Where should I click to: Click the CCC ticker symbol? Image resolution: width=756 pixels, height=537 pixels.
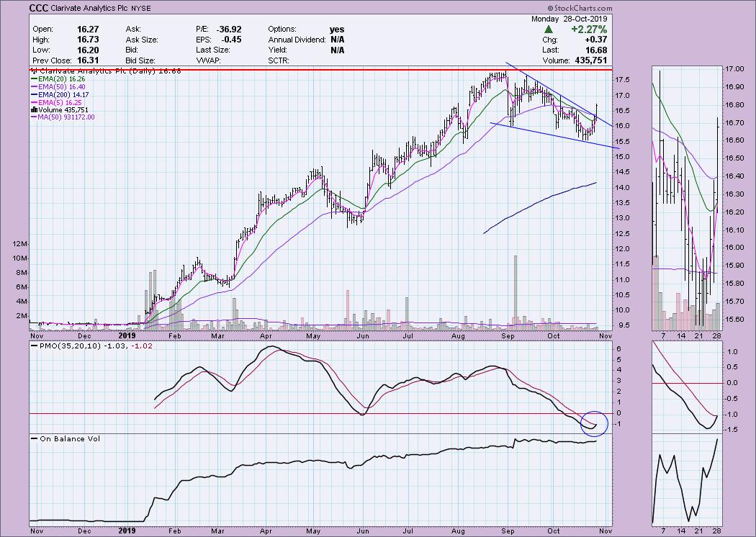point(40,9)
